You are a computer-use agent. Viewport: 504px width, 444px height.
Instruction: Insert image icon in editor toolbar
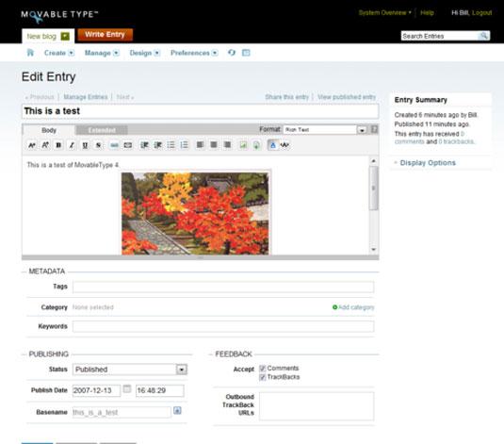(243, 145)
